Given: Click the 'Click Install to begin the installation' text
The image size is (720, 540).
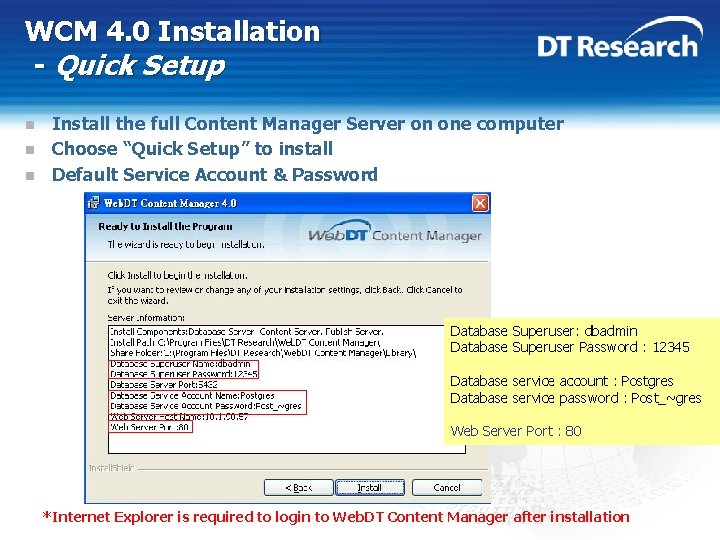Looking at the screenshot, I should [x=177, y=276].
